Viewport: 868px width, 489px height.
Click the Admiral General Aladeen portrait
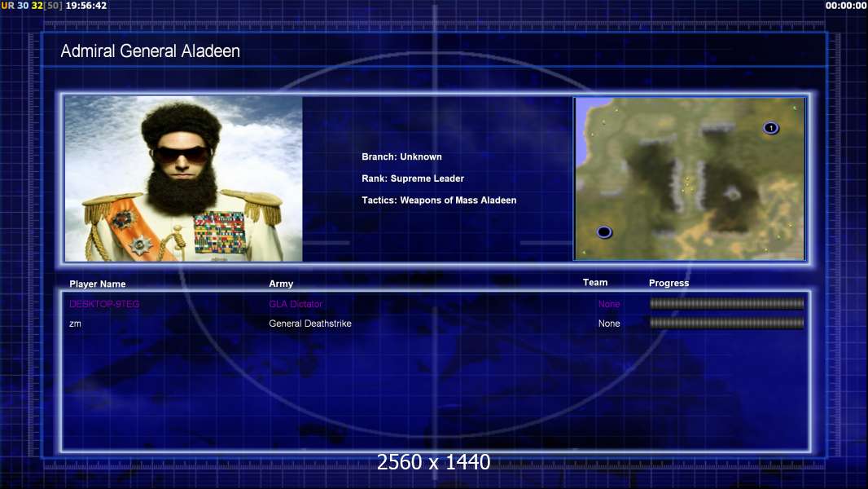[184, 178]
